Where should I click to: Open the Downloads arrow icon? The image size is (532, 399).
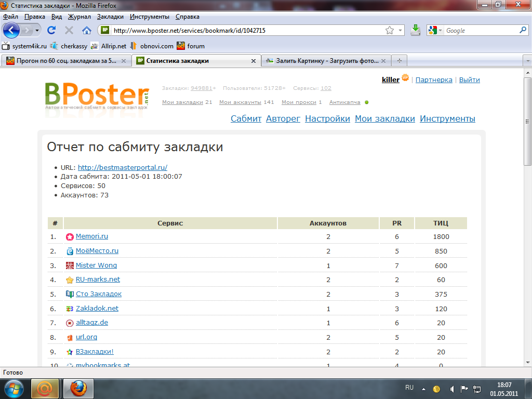pyautogui.click(x=415, y=30)
